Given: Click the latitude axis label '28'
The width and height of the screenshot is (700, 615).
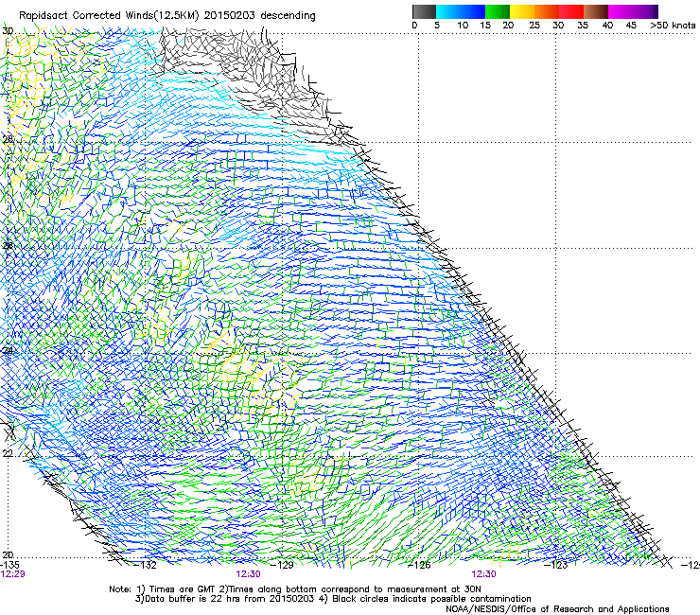Looking at the screenshot, I should pyautogui.click(x=8, y=139).
